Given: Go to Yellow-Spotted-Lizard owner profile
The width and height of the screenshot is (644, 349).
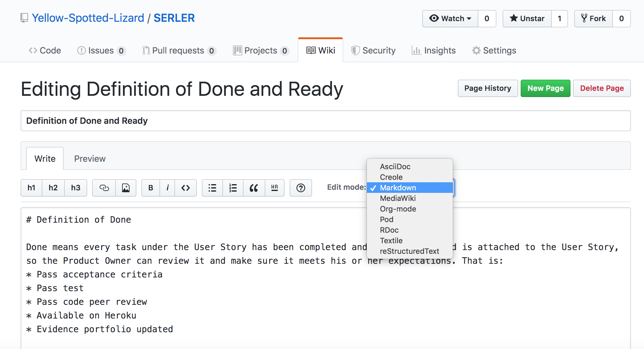Looking at the screenshot, I should [x=88, y=18].
